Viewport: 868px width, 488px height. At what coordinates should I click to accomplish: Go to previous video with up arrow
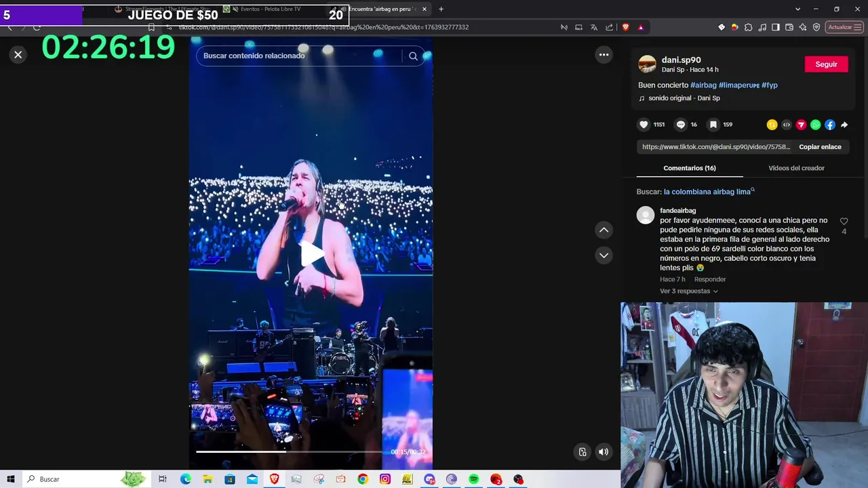click(x=604, y=230)
